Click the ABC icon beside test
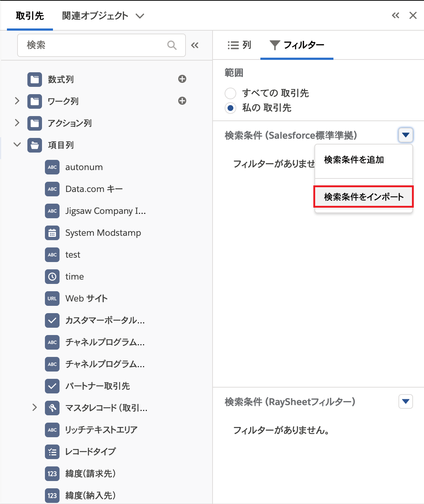 click(x=52, y=254)
